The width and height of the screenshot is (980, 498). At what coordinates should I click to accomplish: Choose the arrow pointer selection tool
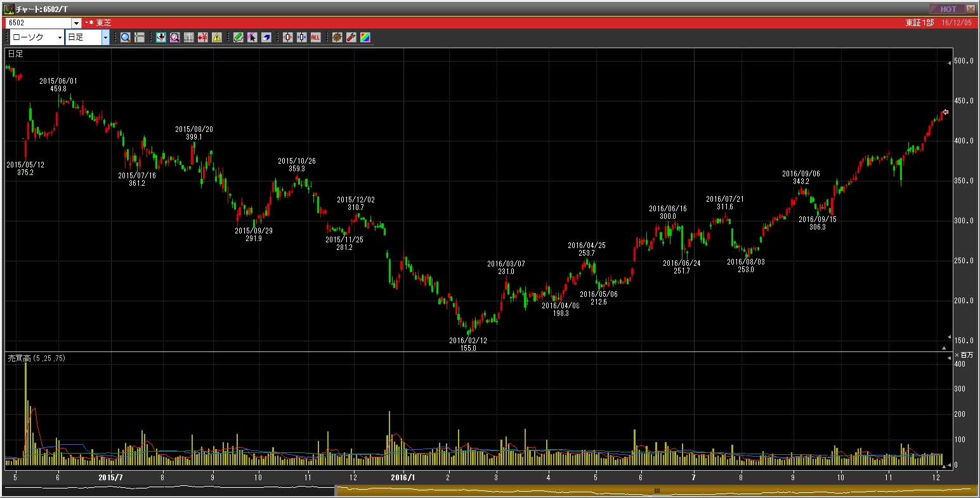pyautogui.click(x=252, y=37)
